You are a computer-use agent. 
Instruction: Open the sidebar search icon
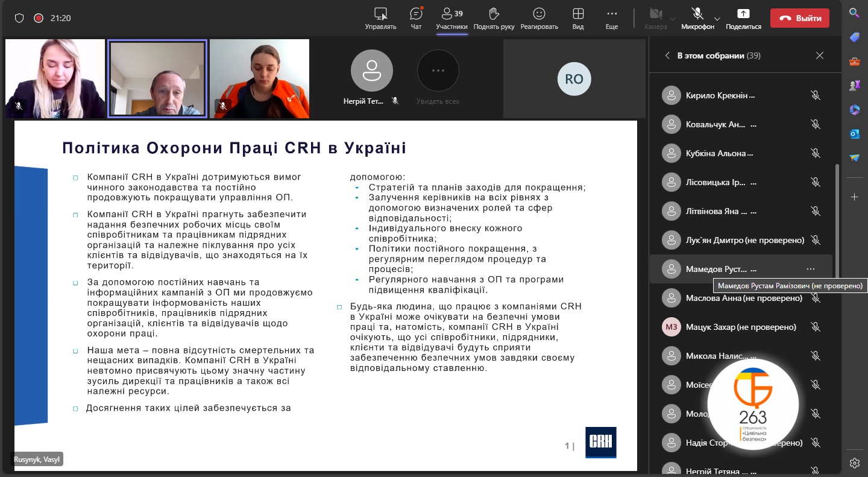(x=854, y=12)
